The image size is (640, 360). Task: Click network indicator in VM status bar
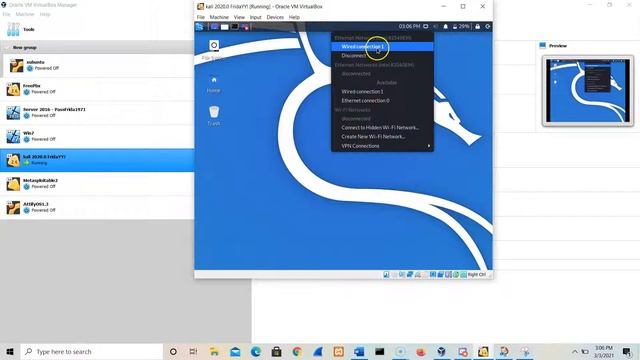[410, 275]
